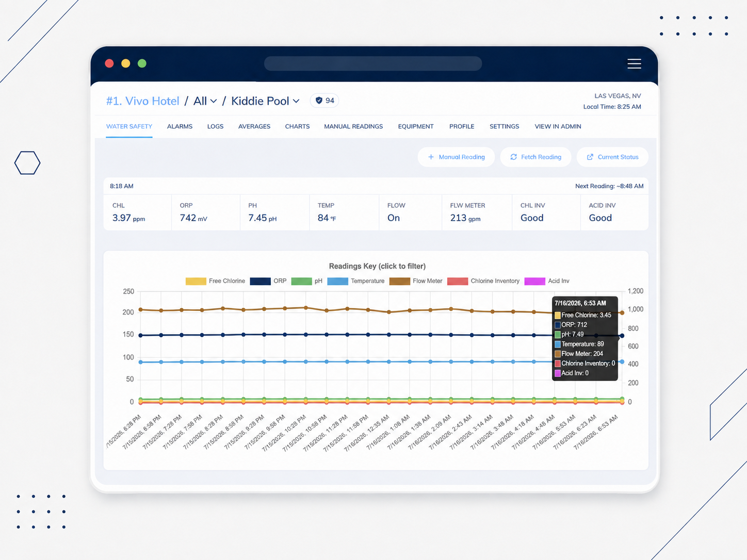Open the Current Status button
Viewport: 747px width, 560px height.
pyautogui.click(x=612, y=157)
